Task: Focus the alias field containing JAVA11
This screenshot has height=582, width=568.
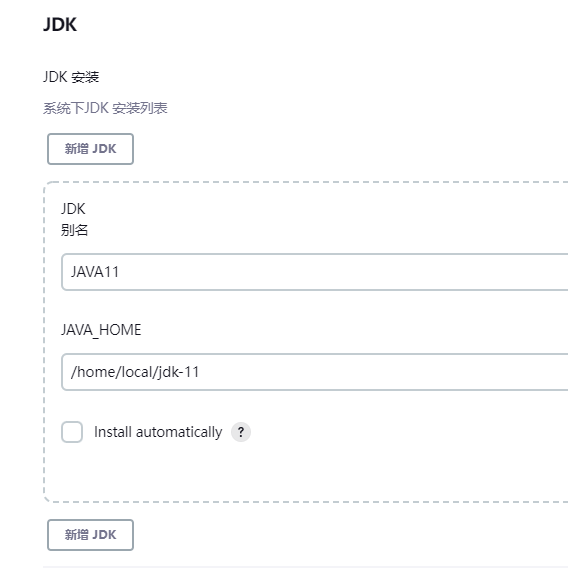Action: (315, 272)
